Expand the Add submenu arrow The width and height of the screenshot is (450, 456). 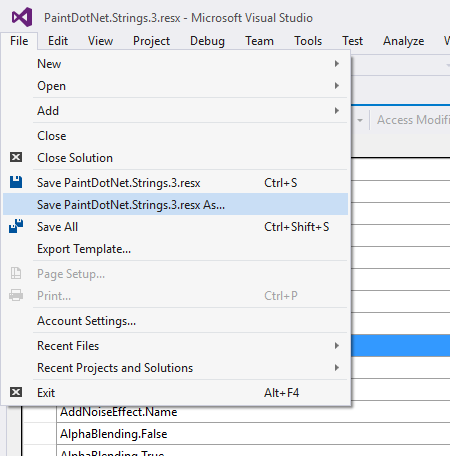pos(337,110)
